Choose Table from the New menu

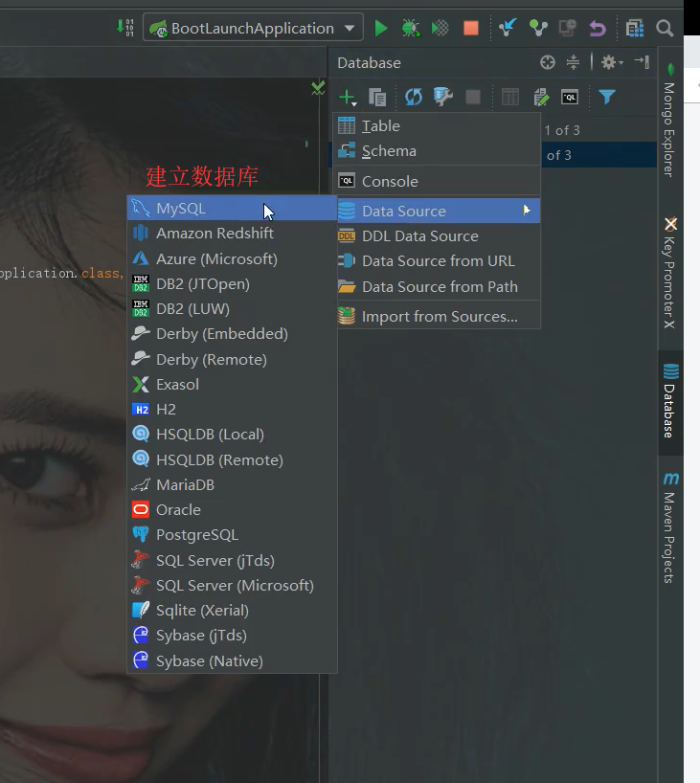click(x=437, y=125)
